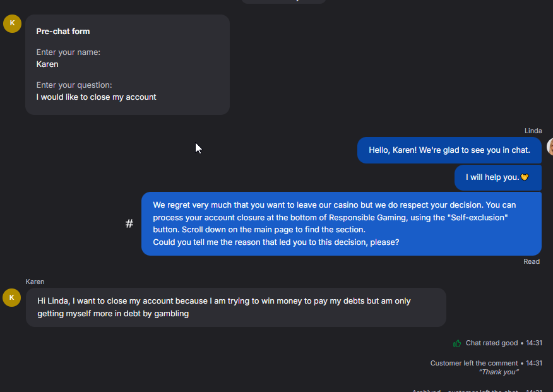
Task: Click Karen's avatar next to her reply
Action: pos(12,297)
